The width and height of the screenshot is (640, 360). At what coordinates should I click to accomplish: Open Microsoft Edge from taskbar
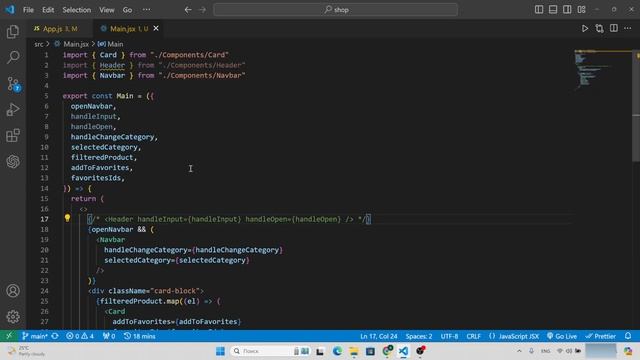337,351
